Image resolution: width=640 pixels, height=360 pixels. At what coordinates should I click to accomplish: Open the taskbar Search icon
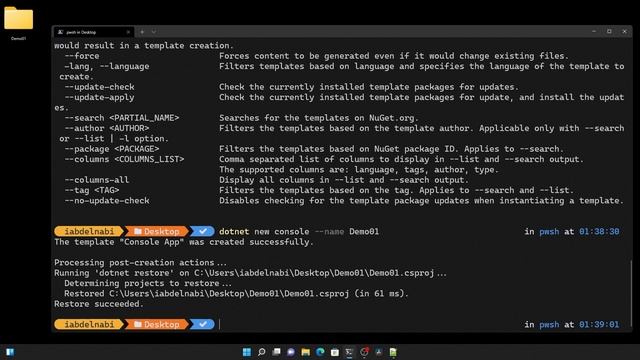(x=261, y=352)
